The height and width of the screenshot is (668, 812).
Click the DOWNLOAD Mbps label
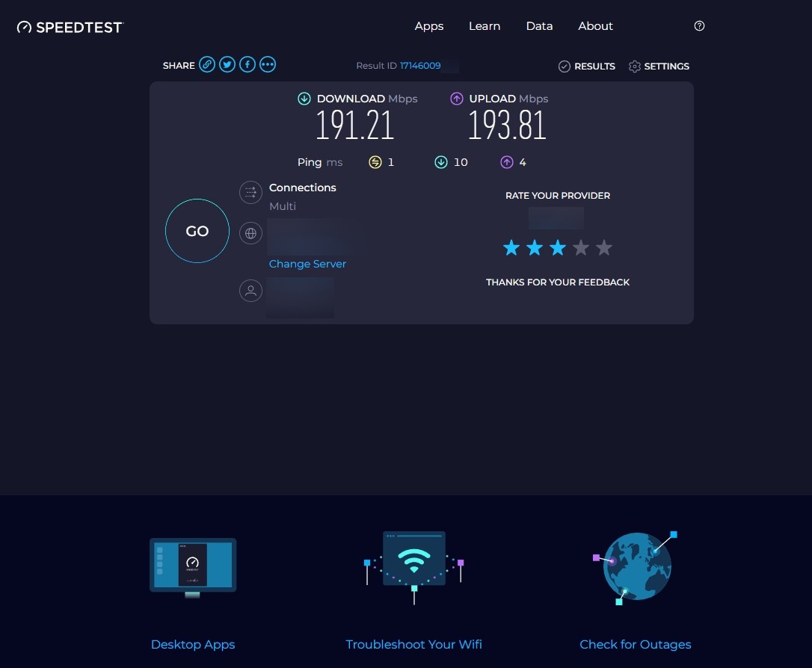367,99
